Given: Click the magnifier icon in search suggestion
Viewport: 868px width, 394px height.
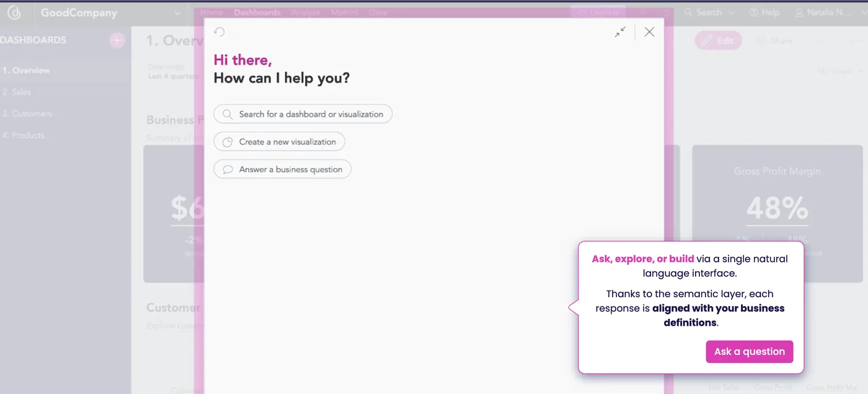Looking at the screenshot, I should (228, 114).
